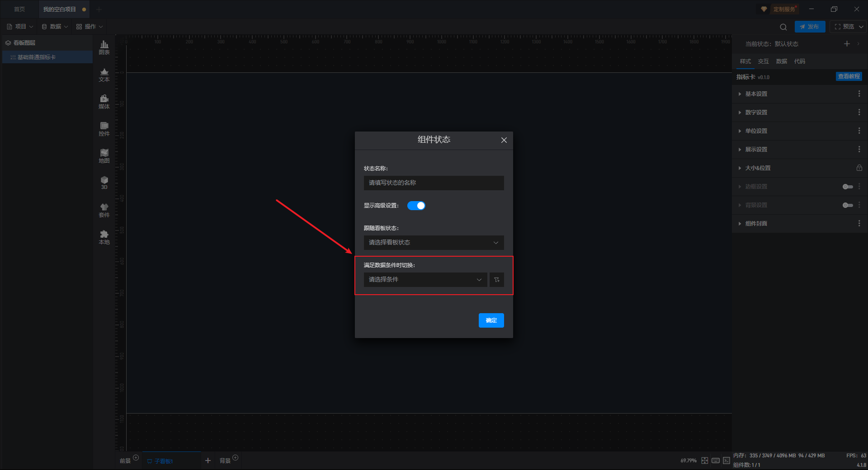Viewport: 868px width, 470px height.
Task: Open more options for 基本设置
Action: (x=859, y=94)
